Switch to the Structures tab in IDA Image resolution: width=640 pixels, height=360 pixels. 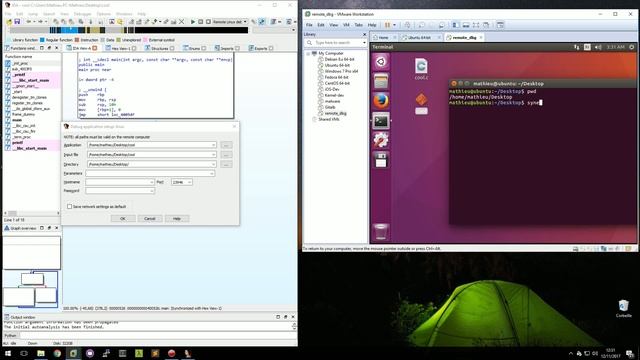point(159,48)
